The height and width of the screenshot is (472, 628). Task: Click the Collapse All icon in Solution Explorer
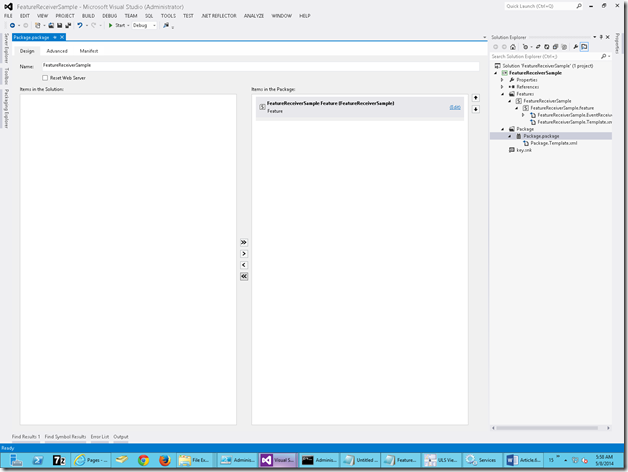point(555,47)
